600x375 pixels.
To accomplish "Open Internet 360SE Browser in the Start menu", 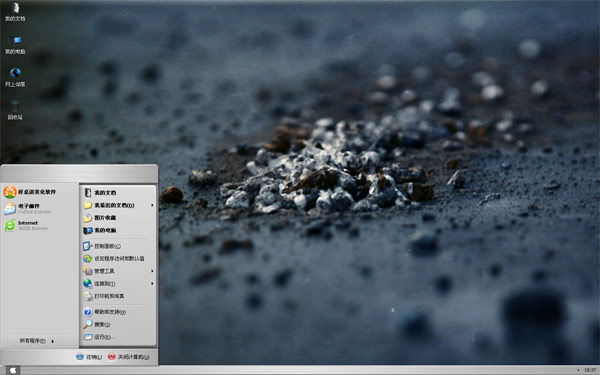I will (26, 225).
